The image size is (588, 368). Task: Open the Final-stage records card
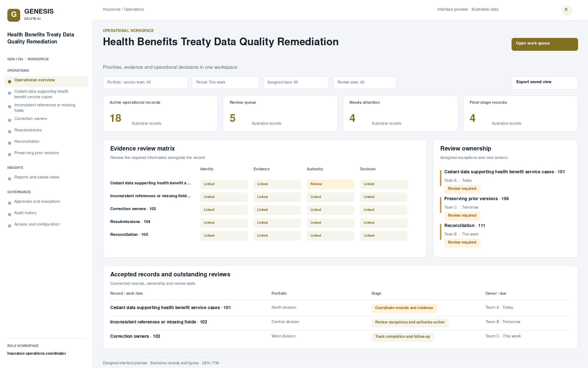coord(520,113)
